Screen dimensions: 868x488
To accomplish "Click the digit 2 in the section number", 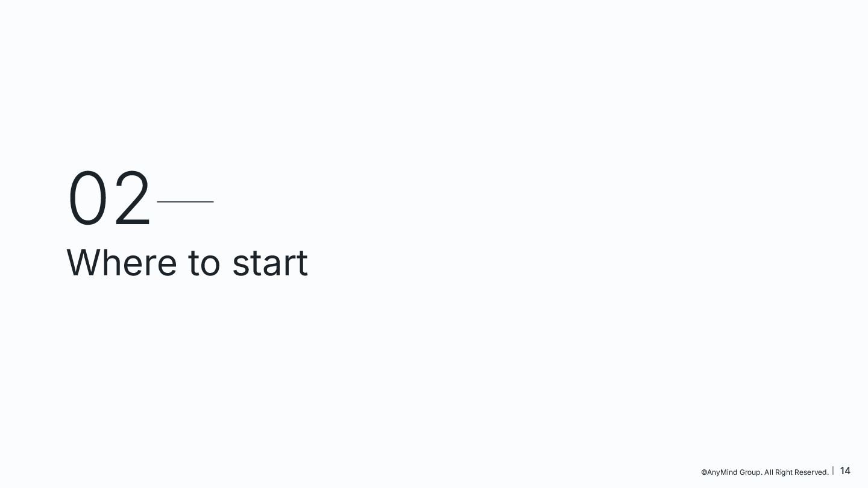I will (132, 198).
